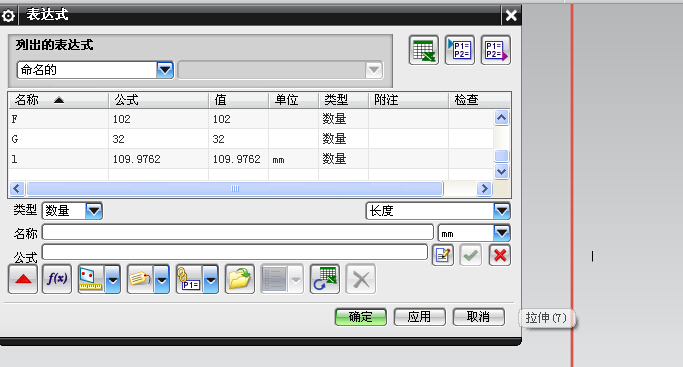
Task: Click the greyed list requirements icon
Action: 274,279
